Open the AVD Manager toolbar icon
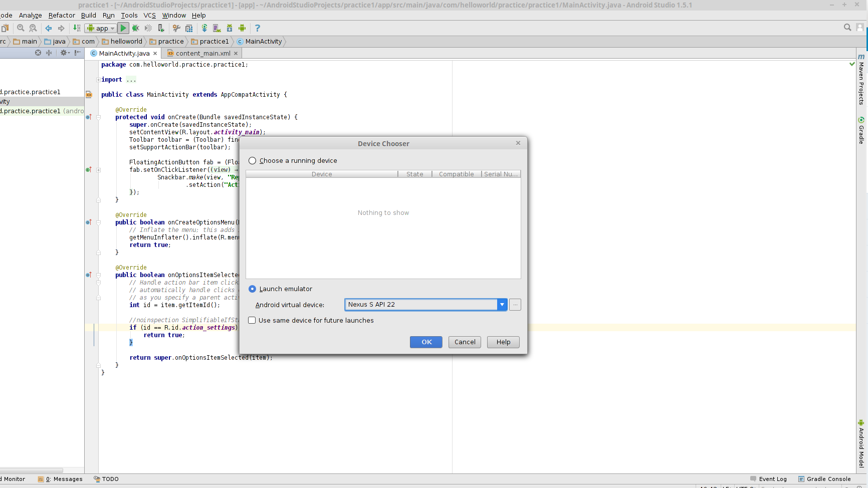 (x=216, y=28)
